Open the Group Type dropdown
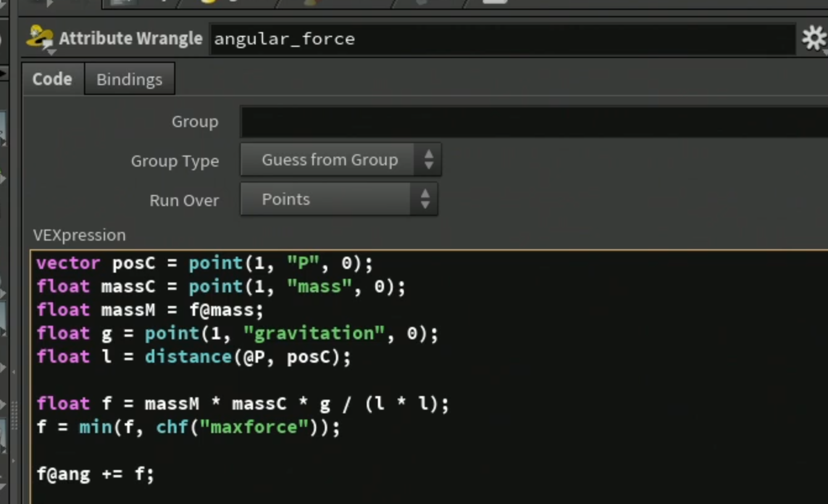Viewport: 828px width, 504px height. [x=340, y=160]
